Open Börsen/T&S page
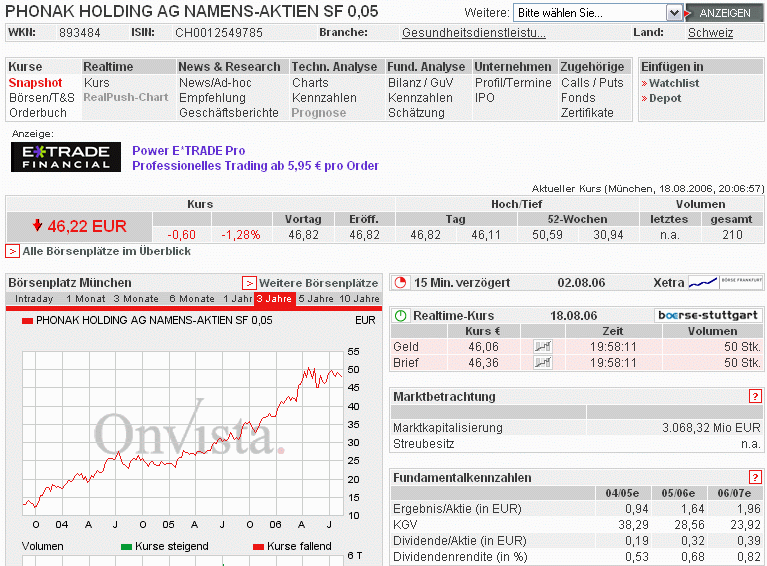Image resolution: width=767 pixels, height=566 pixels. pyautogui.click(x=42, y=98)
